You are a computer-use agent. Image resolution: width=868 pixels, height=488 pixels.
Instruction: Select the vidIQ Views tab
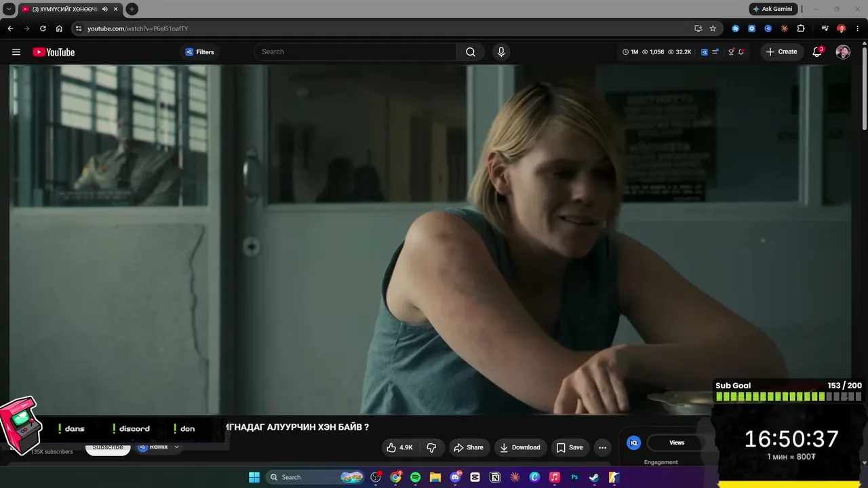click(x=677, y=443)
